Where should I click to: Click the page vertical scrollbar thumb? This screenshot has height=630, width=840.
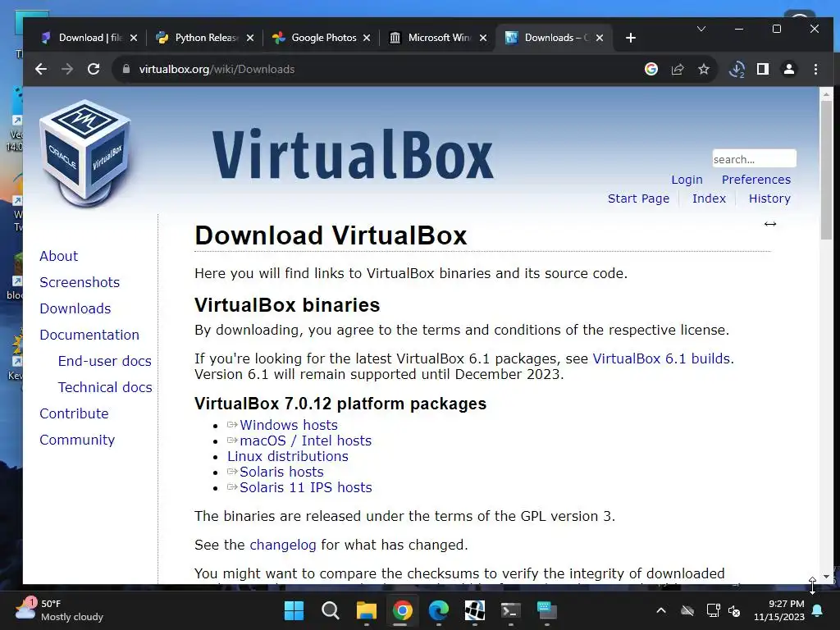(x=826, y=170)
